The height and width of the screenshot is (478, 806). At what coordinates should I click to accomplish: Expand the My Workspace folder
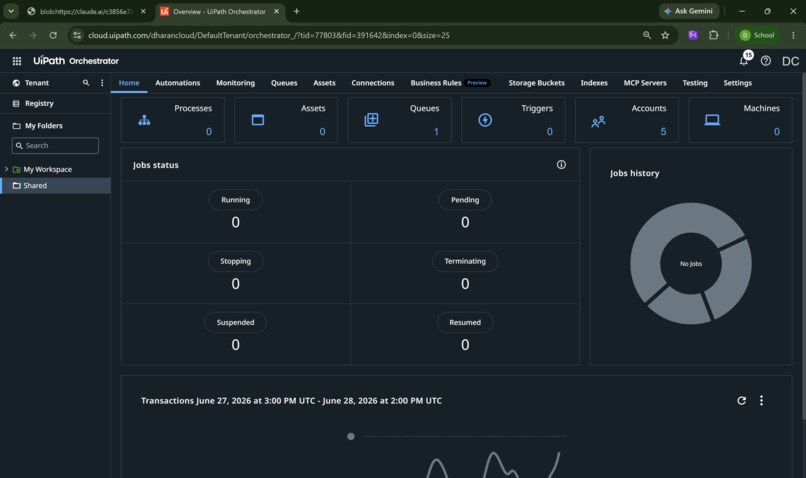point(6,169)
